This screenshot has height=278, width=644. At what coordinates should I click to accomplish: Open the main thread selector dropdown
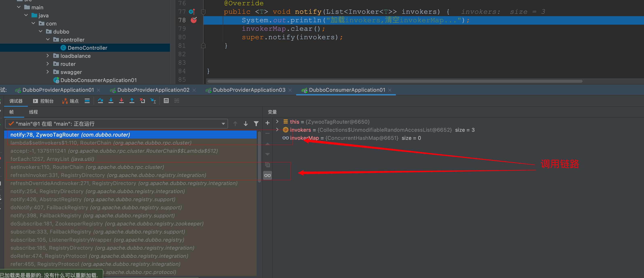pos(116,124)
